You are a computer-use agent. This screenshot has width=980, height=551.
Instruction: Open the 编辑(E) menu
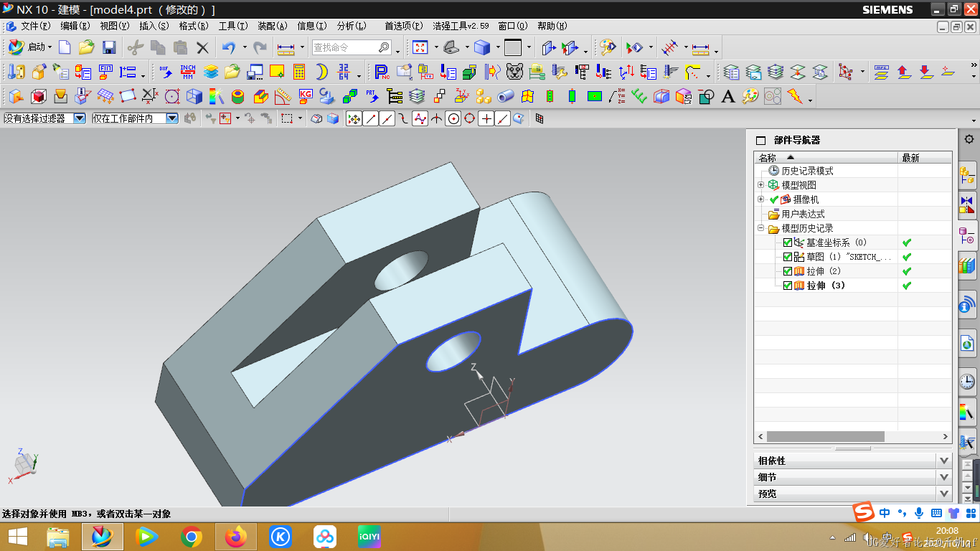[x=75, y=26]
